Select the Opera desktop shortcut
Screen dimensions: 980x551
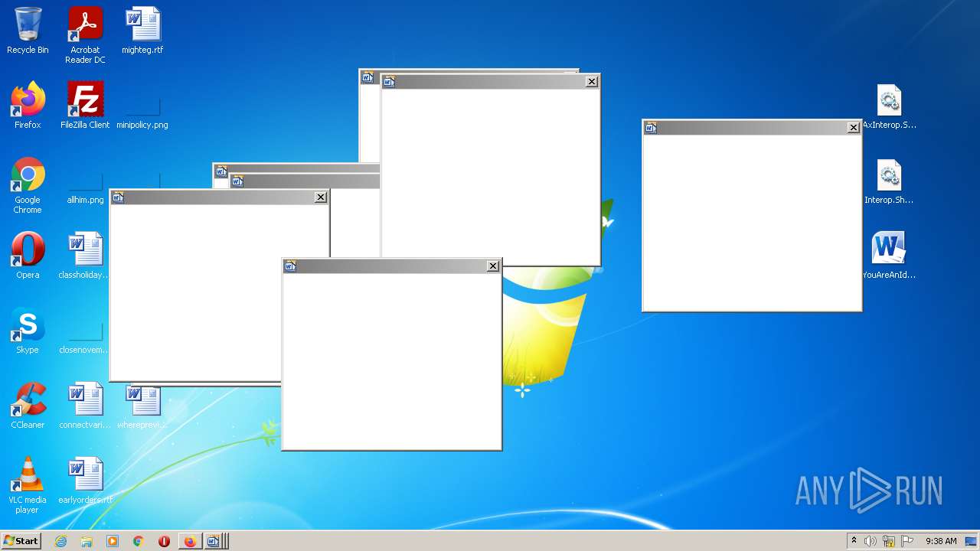pyautogui.click(x=28, y=256)
